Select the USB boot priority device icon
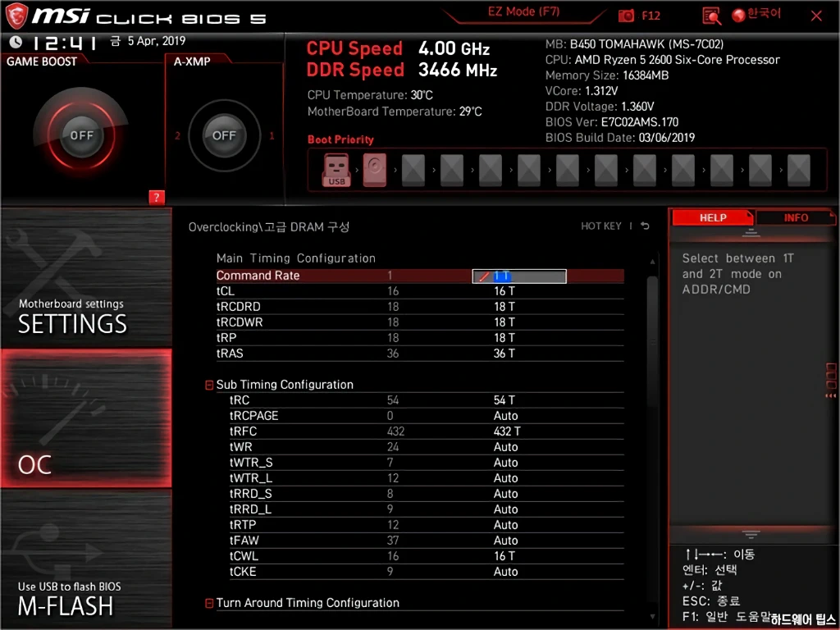Viewport: 840px width, 630px height. coord(336,170)
